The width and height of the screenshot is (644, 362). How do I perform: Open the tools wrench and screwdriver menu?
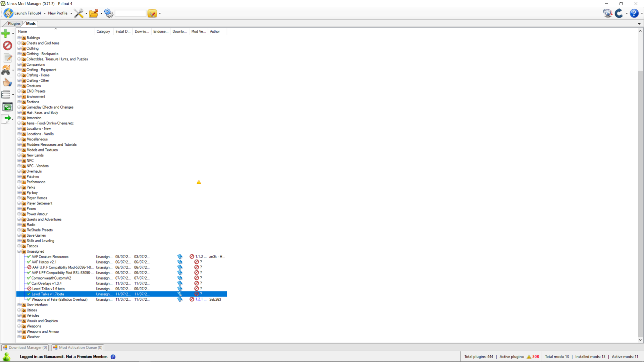point(78,13)
